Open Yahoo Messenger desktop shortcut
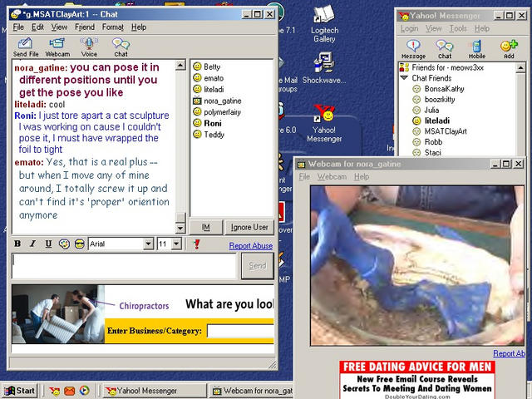 (x=324, y=123)
